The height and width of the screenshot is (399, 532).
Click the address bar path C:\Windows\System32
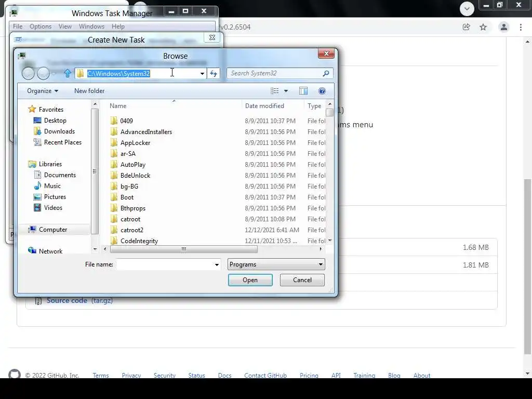click(x=118, y=73)
